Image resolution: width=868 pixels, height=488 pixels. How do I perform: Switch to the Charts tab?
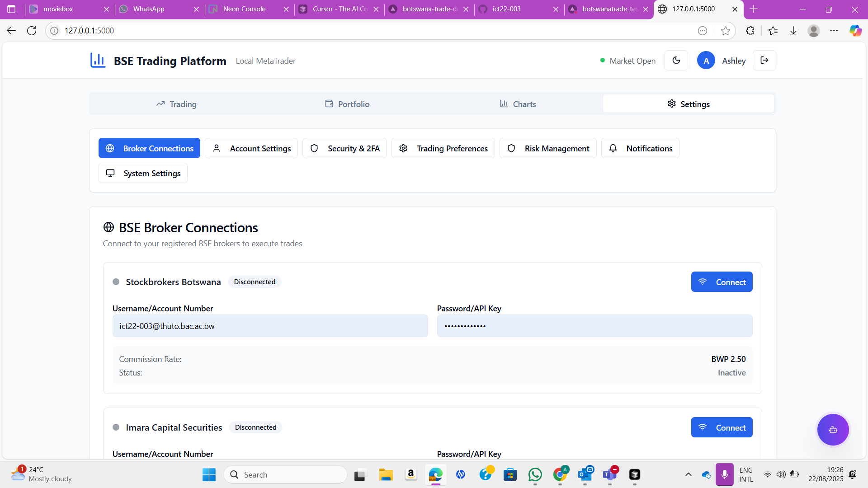(518, 104)
